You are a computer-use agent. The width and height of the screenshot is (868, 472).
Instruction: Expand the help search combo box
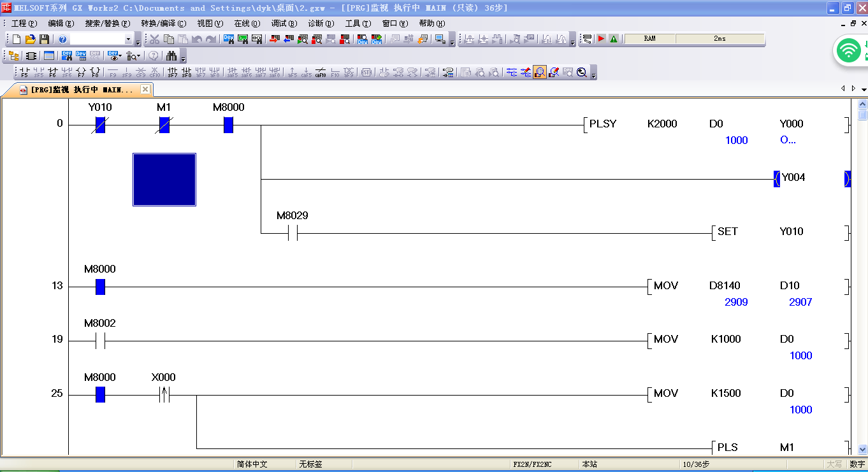click(x=129, y=39)
